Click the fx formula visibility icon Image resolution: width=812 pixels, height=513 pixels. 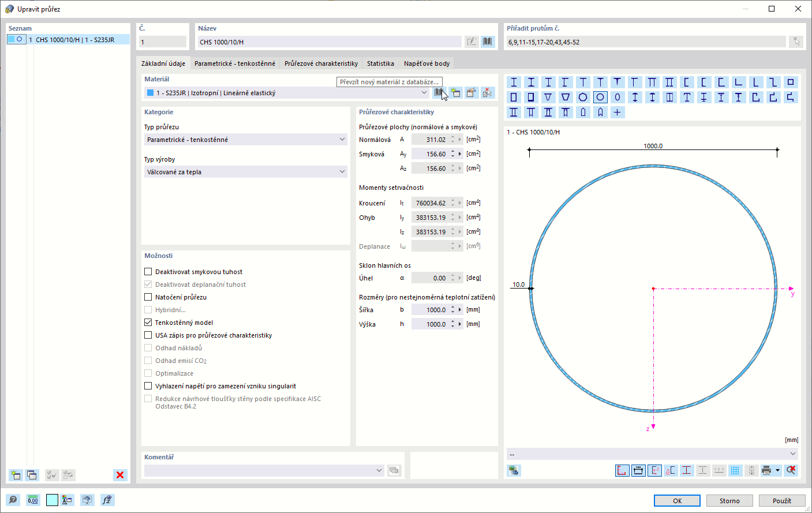point(107,500)
